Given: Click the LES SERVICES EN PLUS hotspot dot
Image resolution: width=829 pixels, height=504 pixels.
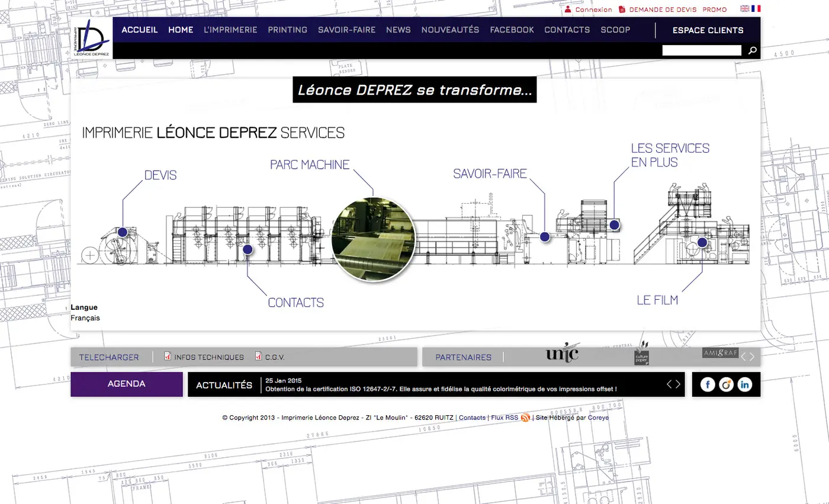Looking at the screenshot, I should [x=615, y=224].
